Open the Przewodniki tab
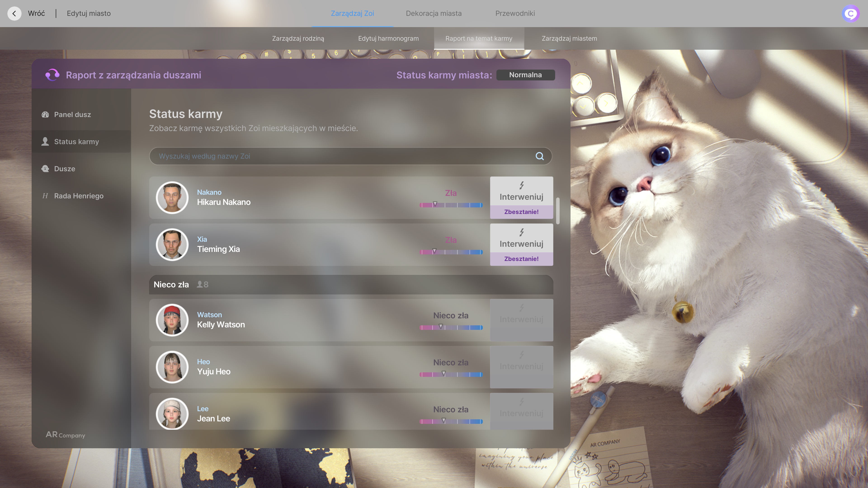Image resolution: width=868 pixels, height=488 pixels. (x=515, y=14)
